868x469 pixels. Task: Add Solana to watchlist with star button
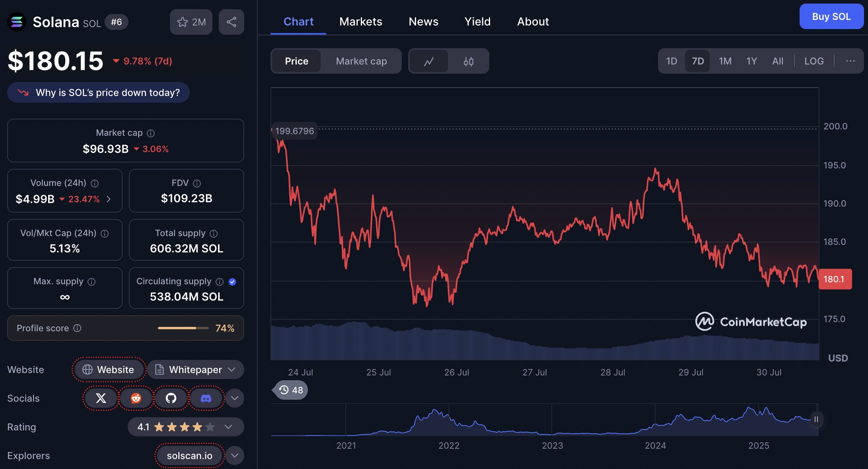tap(191, 22)
